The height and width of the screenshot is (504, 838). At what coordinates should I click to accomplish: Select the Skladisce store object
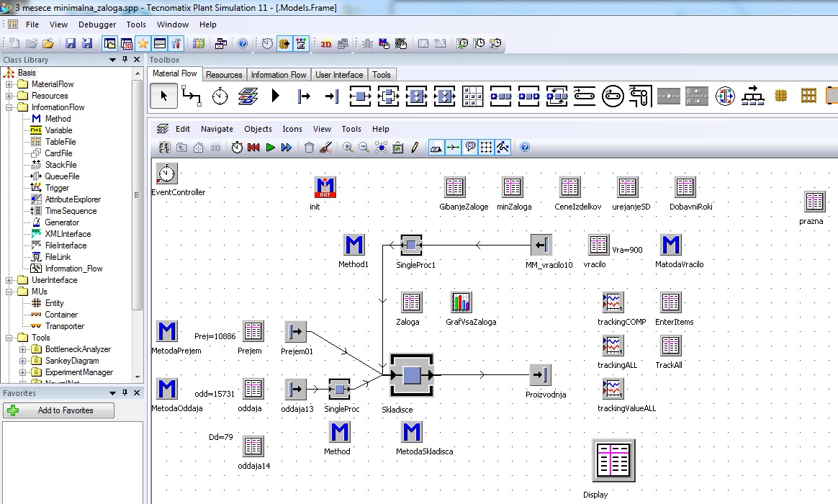pos(411,375)
